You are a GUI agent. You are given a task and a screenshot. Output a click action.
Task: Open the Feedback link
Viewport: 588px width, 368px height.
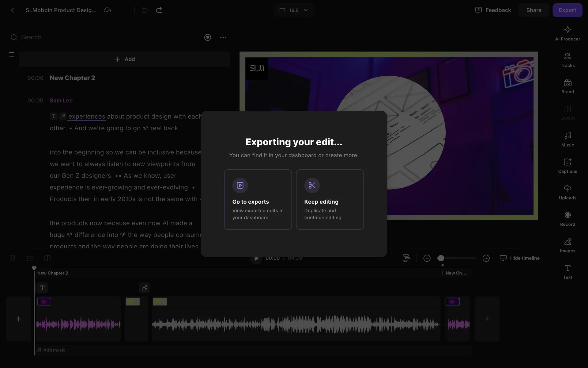(x=493, y=10)
